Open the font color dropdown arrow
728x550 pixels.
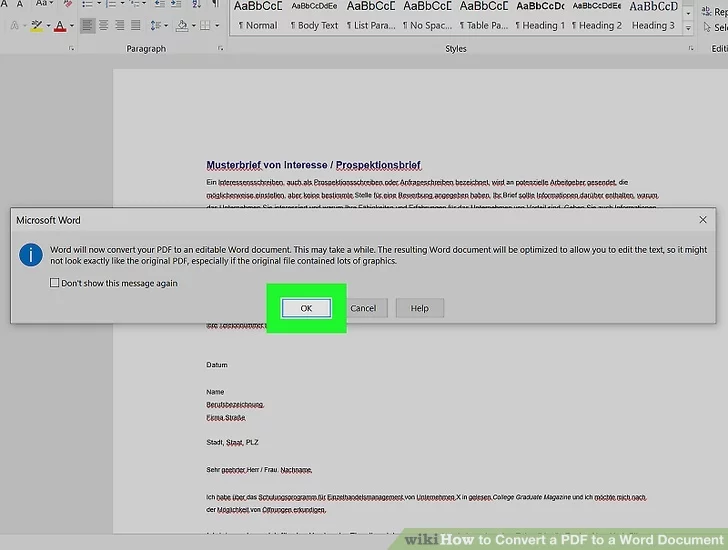click(72, 26)
